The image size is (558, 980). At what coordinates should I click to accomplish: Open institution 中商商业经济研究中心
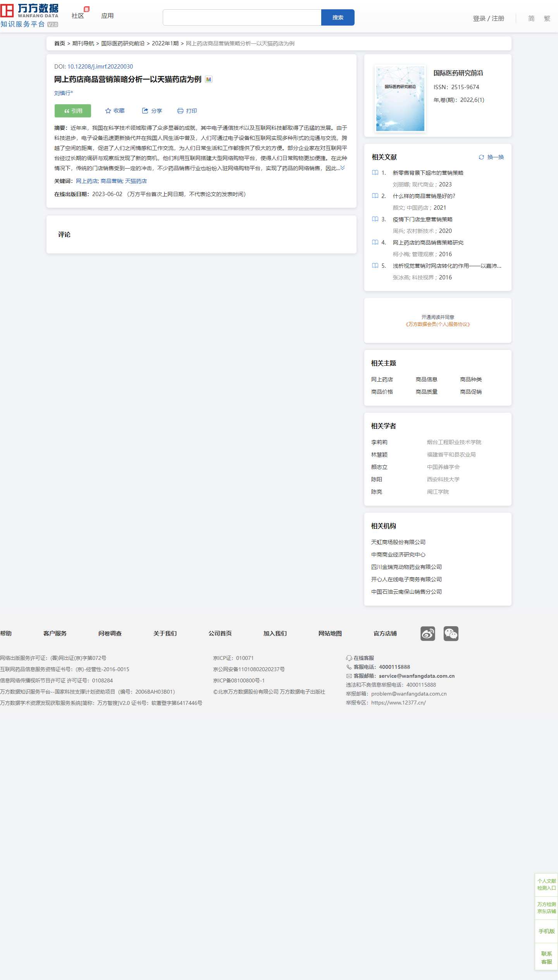click(x=398, y=555)
